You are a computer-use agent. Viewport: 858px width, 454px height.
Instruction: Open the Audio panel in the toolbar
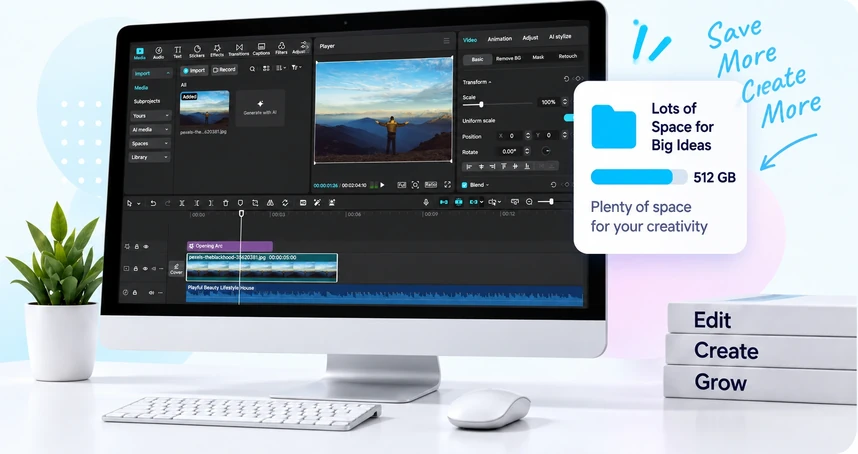[158, 53]
